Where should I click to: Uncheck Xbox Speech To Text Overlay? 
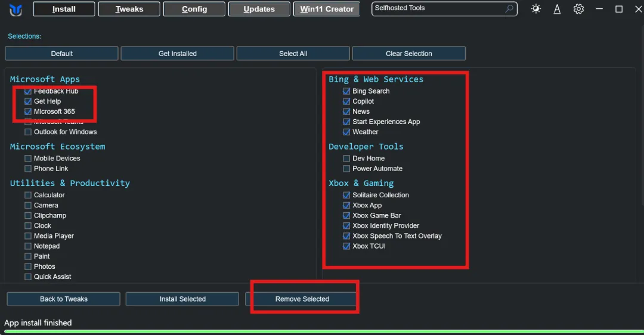click(346, 235)
